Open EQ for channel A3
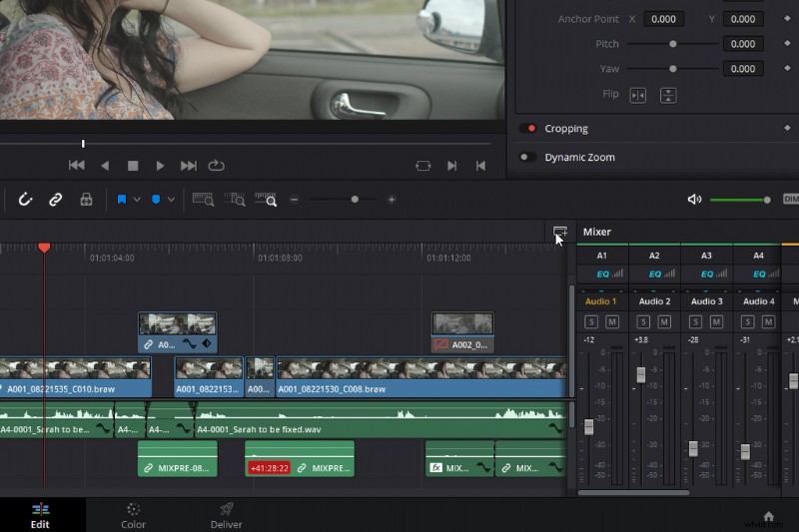The image size is (799, 532). click(x=707, y=273)
